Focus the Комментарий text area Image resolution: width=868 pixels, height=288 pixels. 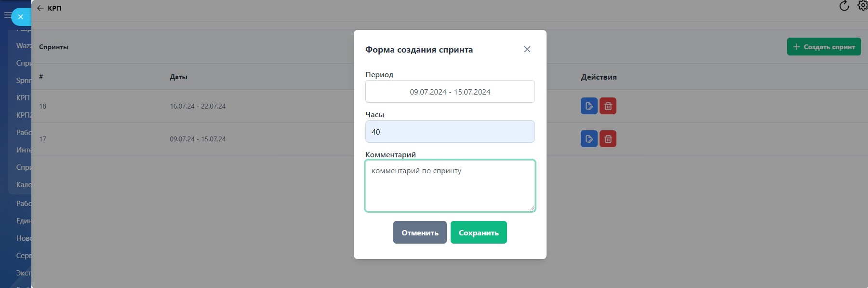[x=450, y=186]
